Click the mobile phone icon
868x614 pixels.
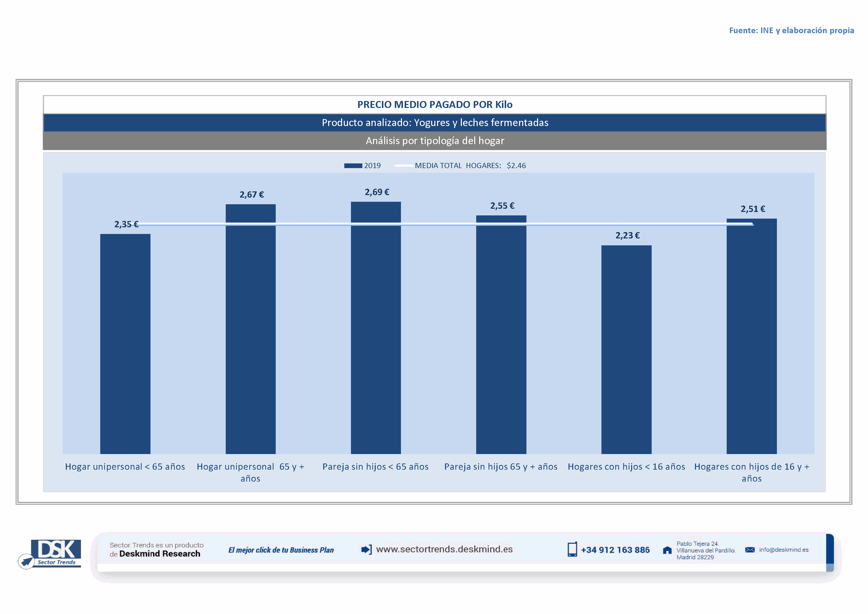point(572,549)
